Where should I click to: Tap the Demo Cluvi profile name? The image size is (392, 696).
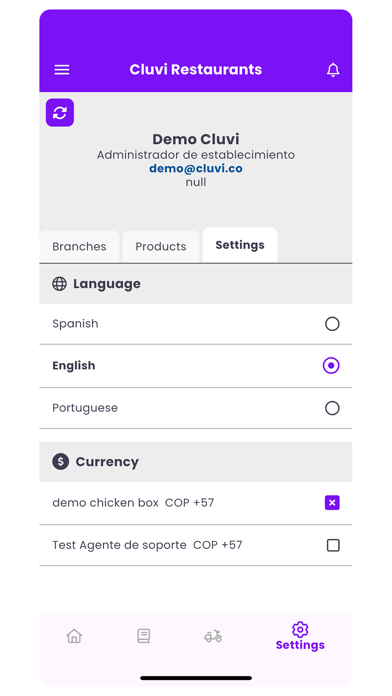coord(196,139)
